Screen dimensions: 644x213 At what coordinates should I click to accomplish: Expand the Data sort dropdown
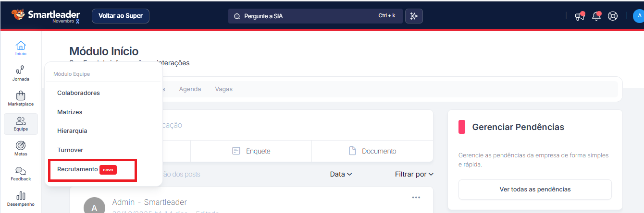coord(341,174)
